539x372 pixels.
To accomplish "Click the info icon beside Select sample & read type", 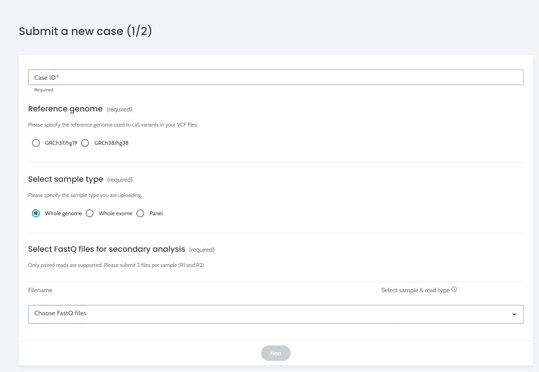I will tap(454, 289).
